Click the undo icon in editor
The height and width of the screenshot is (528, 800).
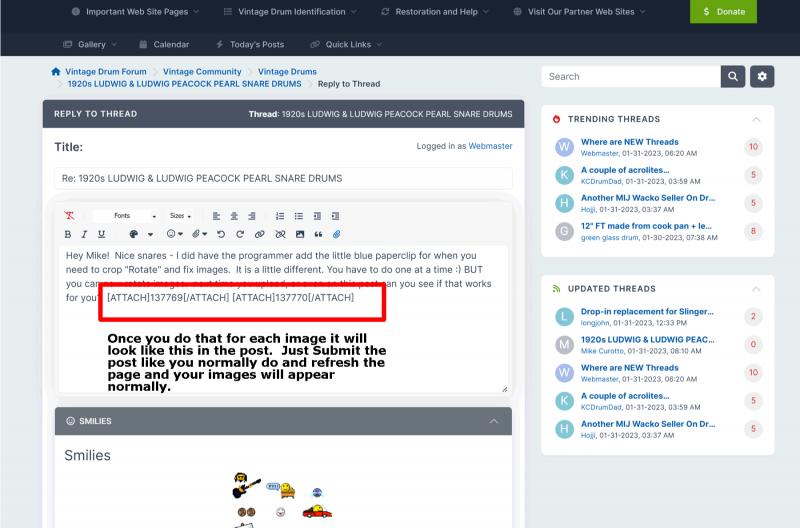(221, 234)
